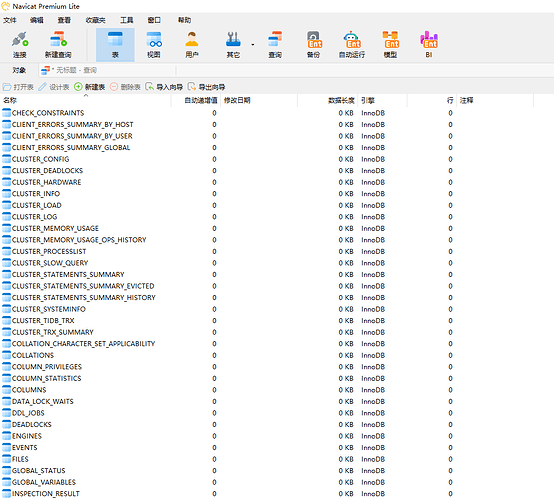Start the Import Wizard (导入向导)
This screenshot has height=500, width=554.
coord(164,87)
